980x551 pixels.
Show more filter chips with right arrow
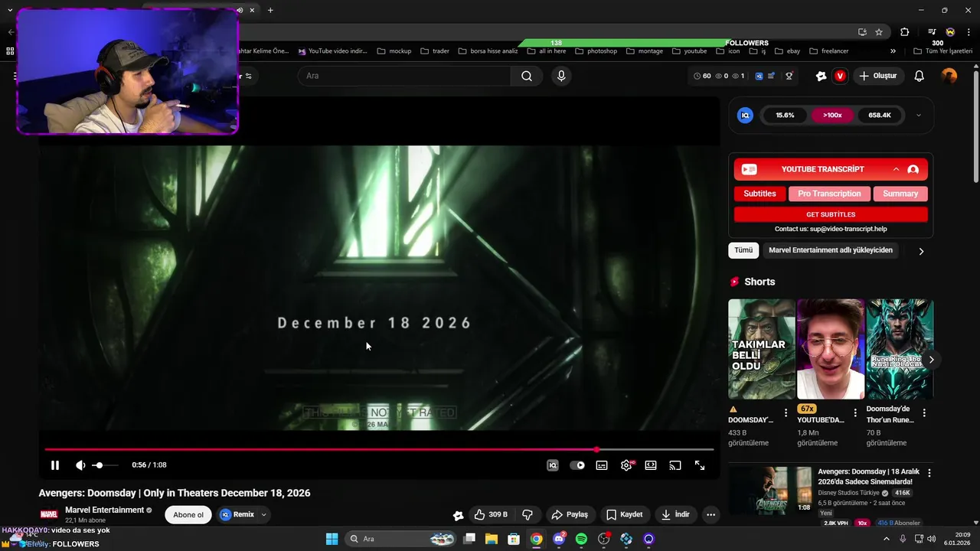pyautogui.click(x=921, y=251)
